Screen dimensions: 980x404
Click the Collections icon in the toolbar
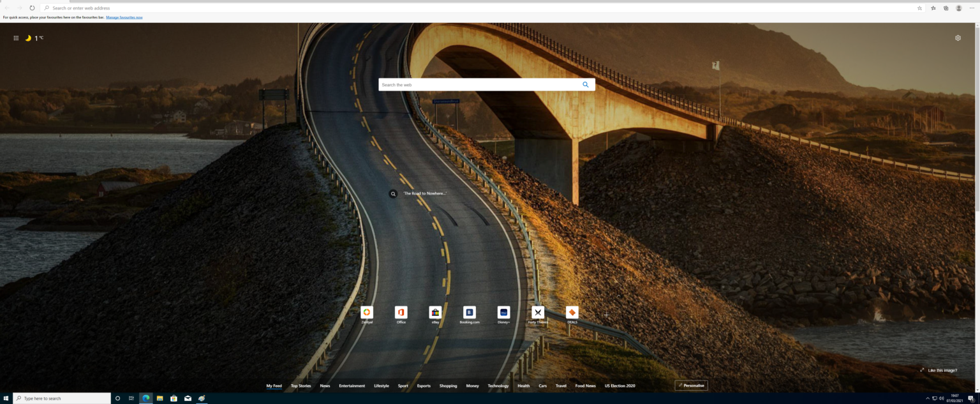click(944, 7)
